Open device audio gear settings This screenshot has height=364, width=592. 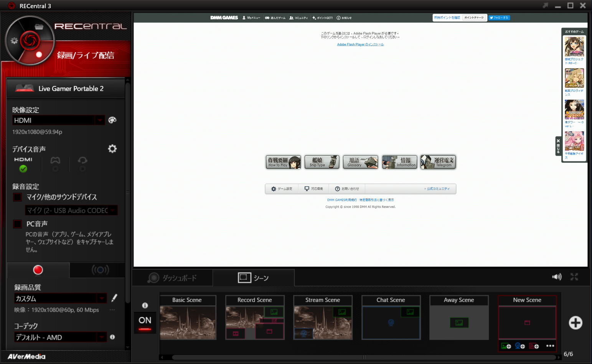pyautogui.click(x=112, y=149)
